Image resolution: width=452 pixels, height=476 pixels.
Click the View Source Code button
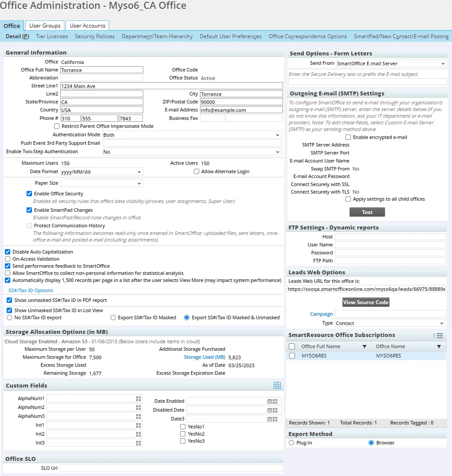tap(366, 302)
